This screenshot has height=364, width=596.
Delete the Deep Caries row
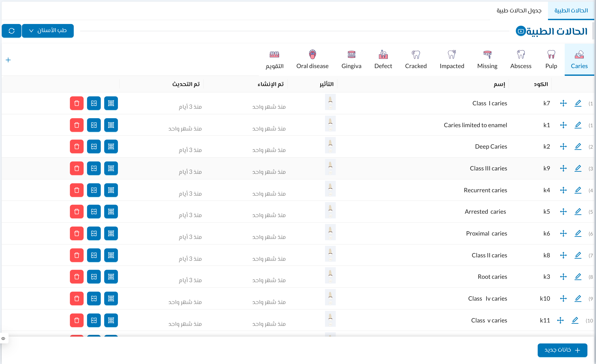[77, 146]
